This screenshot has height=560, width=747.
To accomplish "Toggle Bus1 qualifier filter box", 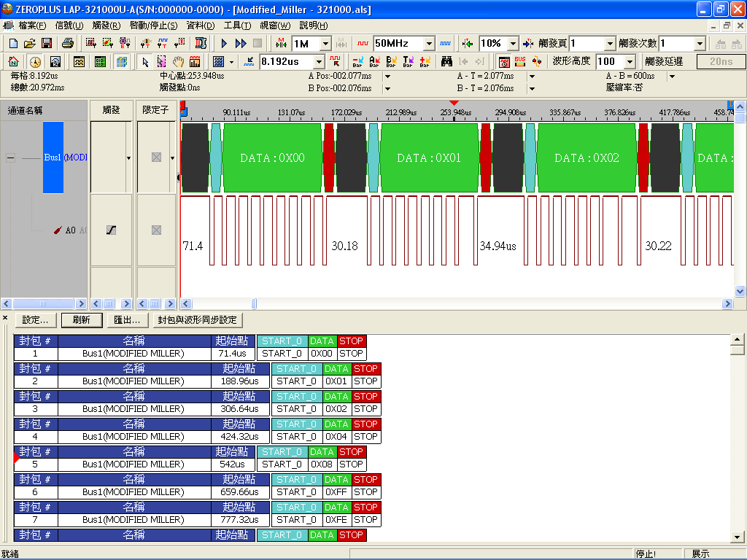I will pos(156,157).
